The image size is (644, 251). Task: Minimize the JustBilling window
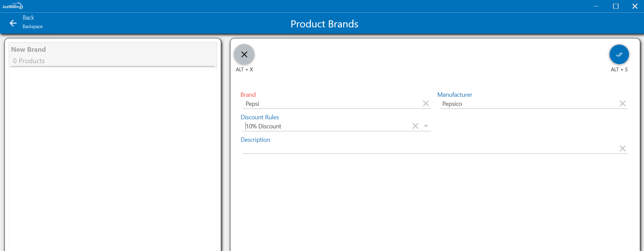click(x=596, y=6)
